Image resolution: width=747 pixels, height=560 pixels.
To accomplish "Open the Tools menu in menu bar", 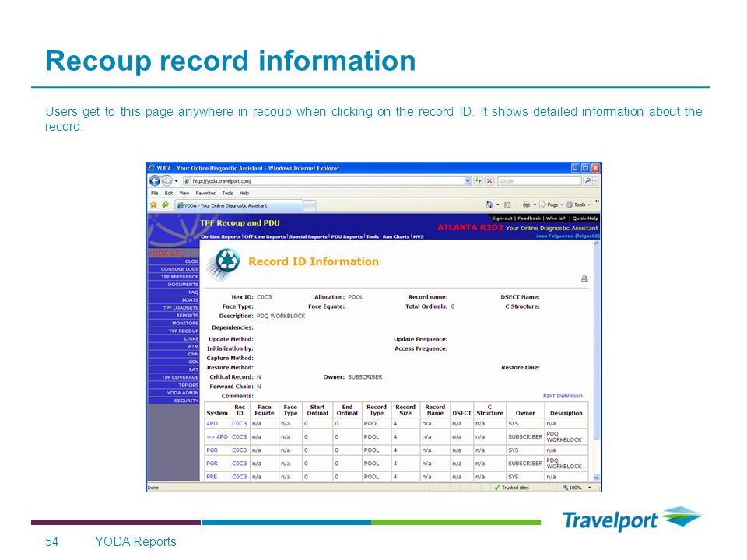I will 228,194.
